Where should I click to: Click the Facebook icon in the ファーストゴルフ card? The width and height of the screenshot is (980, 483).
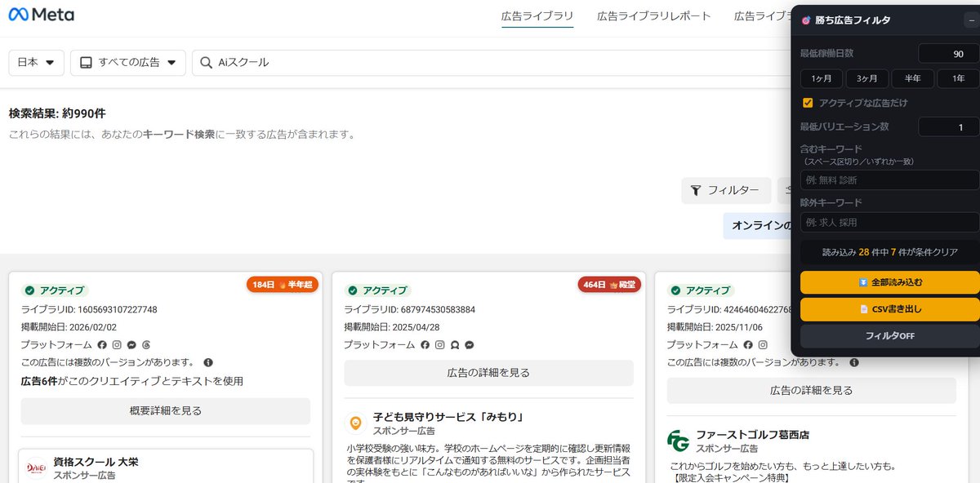pos(749,345)
